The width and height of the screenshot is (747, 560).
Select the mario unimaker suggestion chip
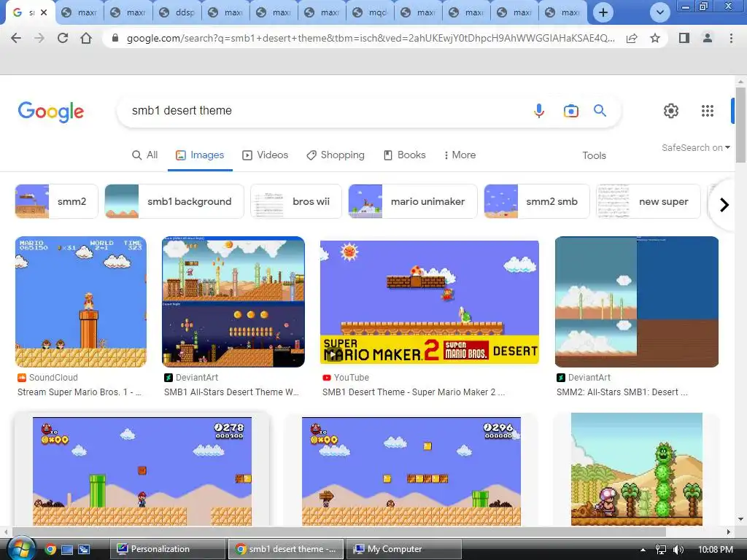coord(413,201)
